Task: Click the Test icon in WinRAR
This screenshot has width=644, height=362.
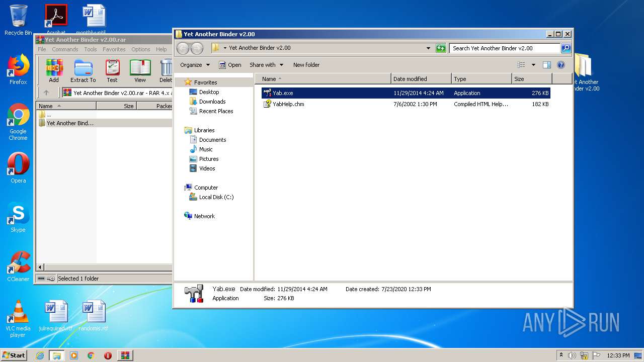Action: [112, 71]
